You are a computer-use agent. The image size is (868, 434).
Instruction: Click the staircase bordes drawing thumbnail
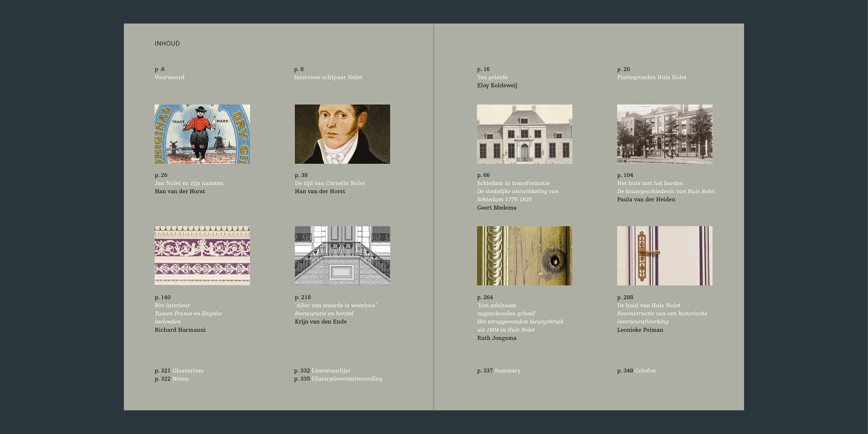tap(342, 256)
